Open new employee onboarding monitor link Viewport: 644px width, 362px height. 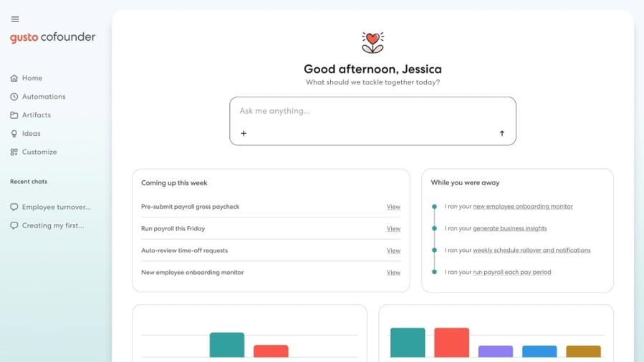coord(523,207)
